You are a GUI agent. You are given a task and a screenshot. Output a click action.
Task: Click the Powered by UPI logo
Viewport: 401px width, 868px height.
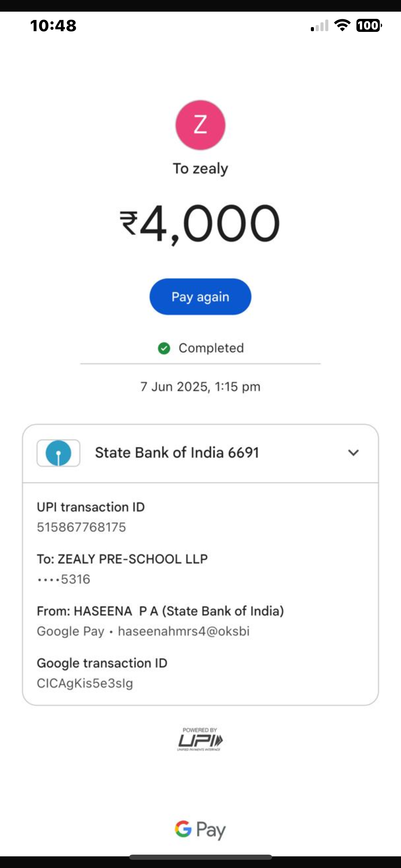pyautogui.click(x=200, y=739)
